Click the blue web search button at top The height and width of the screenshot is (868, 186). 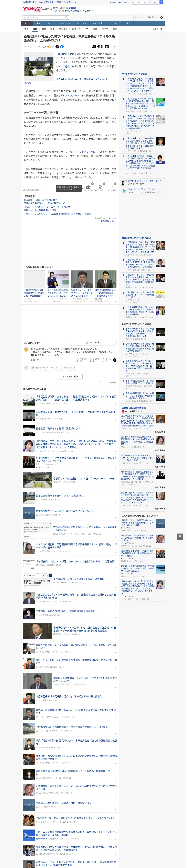(x=161, y=2)
